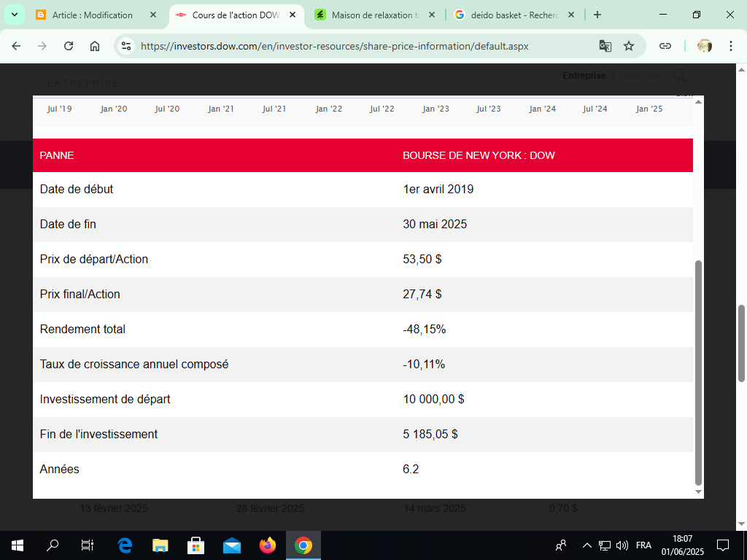Show hidden system tray icons

(587, 545)
